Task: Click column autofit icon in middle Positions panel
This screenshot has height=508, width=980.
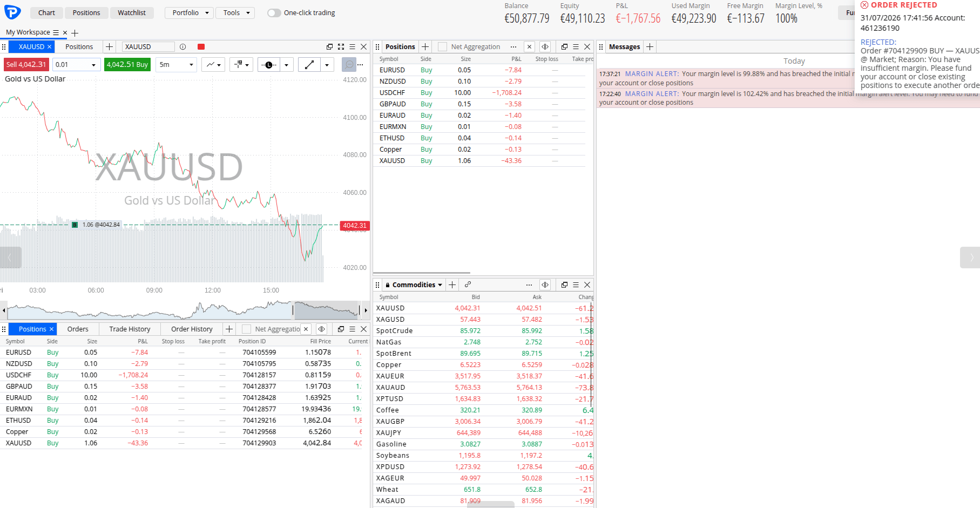Action: (x=545, y=47)
